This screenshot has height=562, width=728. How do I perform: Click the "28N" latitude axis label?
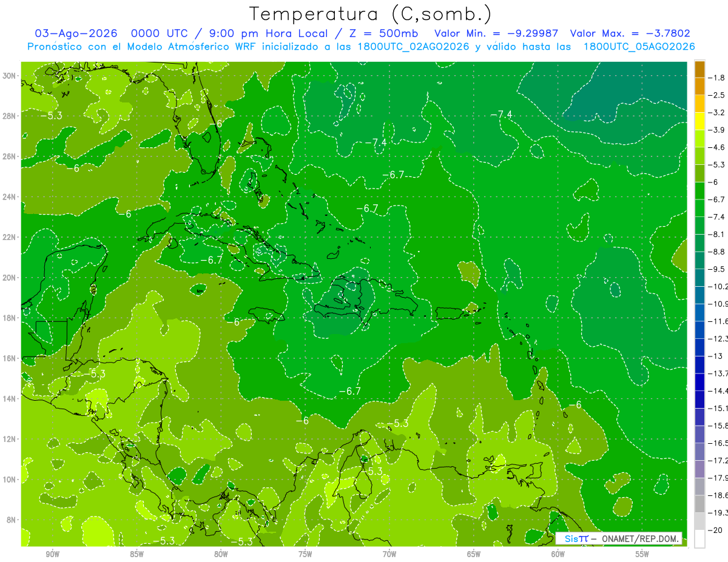click(8, 116)
